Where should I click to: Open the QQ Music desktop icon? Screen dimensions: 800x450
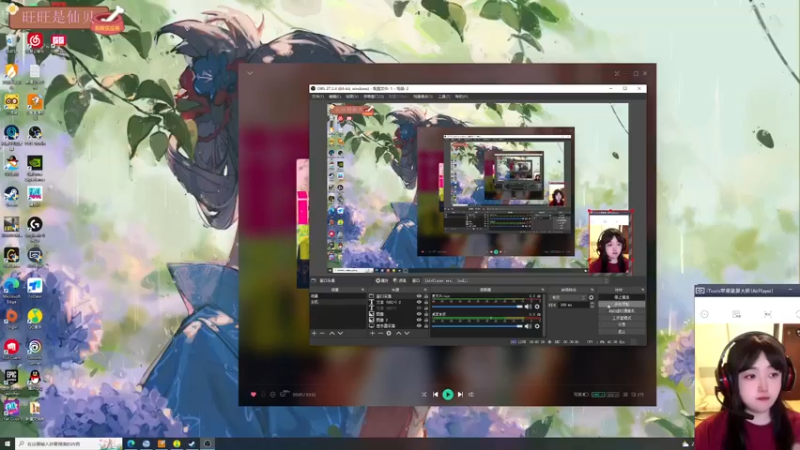(x=35, y=316)
